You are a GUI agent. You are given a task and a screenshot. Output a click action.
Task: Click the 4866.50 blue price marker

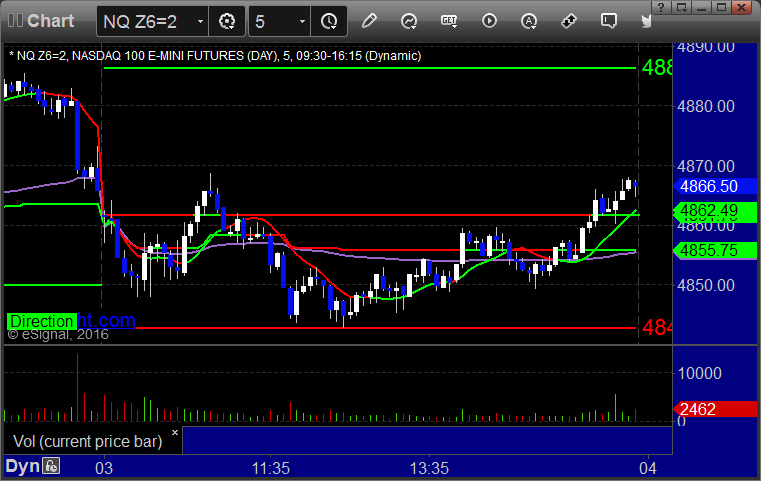click(715, 186)
